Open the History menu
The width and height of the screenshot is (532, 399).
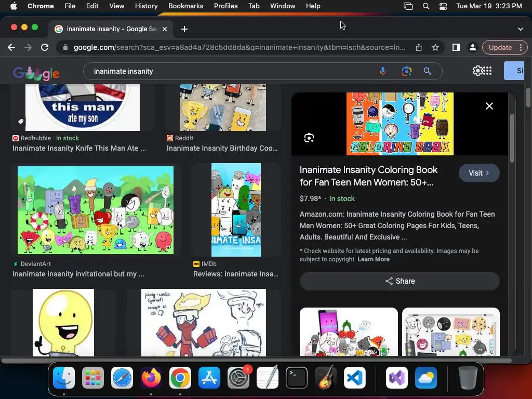[146, 6]
